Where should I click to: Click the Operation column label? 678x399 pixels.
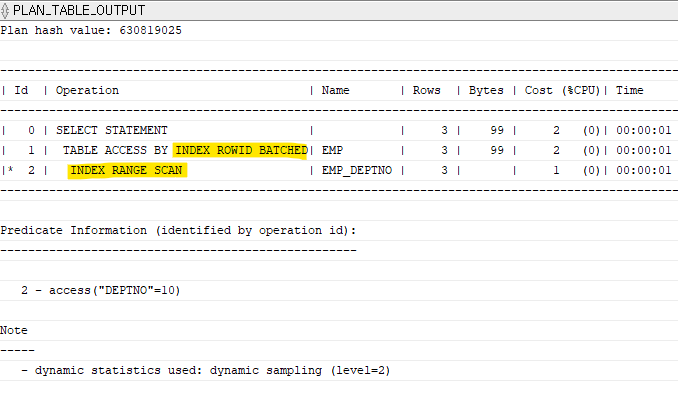coord(87,90)
